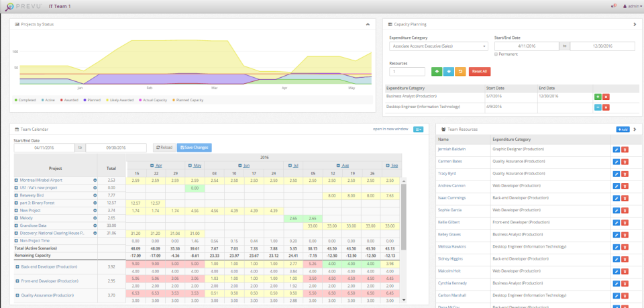644x308 pixels.
Task: Open the admin user menu
Action: (633, 6)
